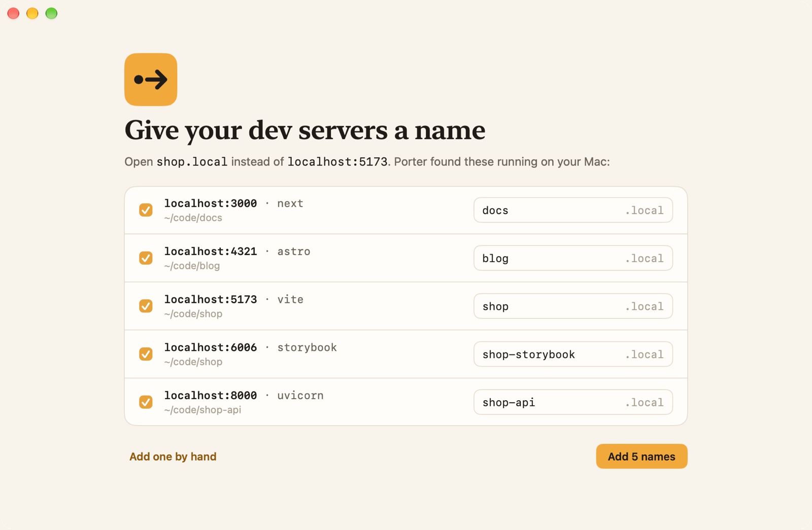Focus the shop name input
Viewport: 812px width, 530px height.
573,306
